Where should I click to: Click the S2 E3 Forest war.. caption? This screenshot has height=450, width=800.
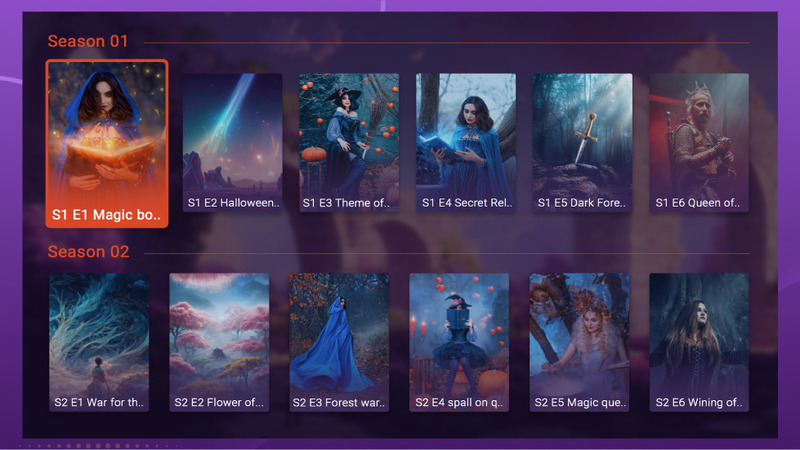[x=339, y=403]
